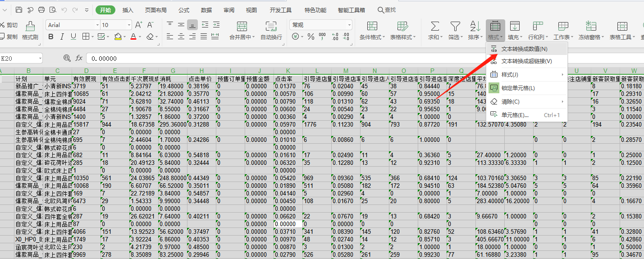Open the font size 10 dropdown

[129, 25]
